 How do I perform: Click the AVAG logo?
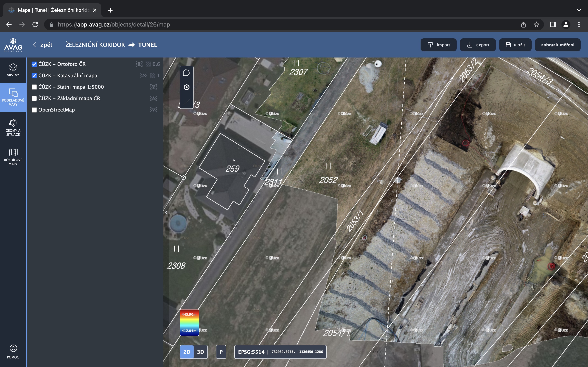pyautogui.click(x=13, y=45)
